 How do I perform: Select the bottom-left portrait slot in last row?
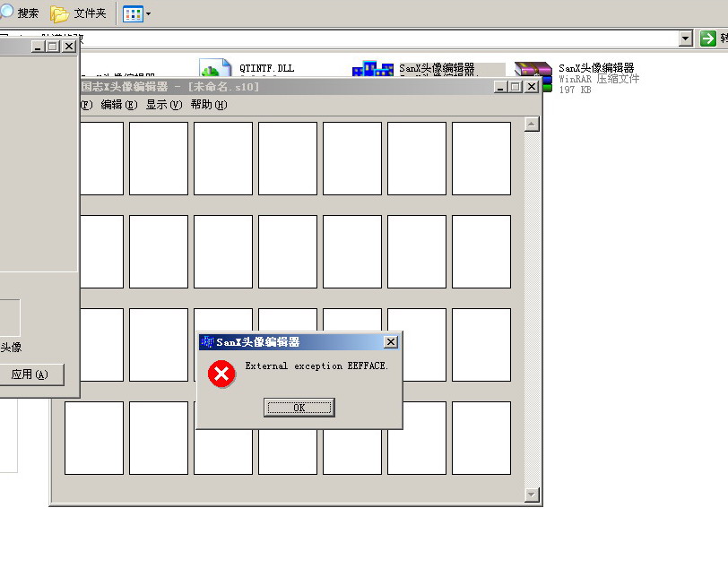(94, 438)
